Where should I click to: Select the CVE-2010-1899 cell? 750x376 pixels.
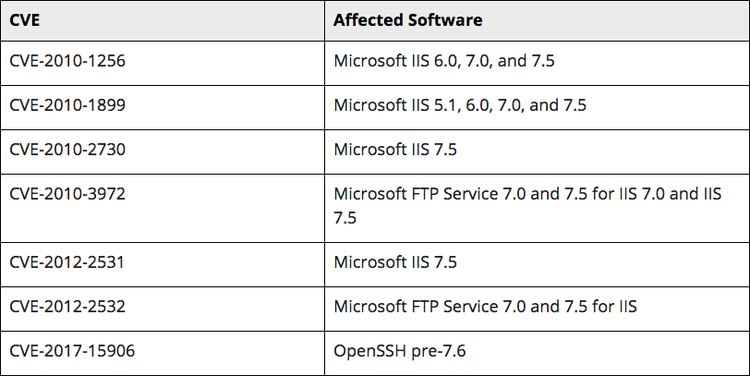(x=162, y=107)
